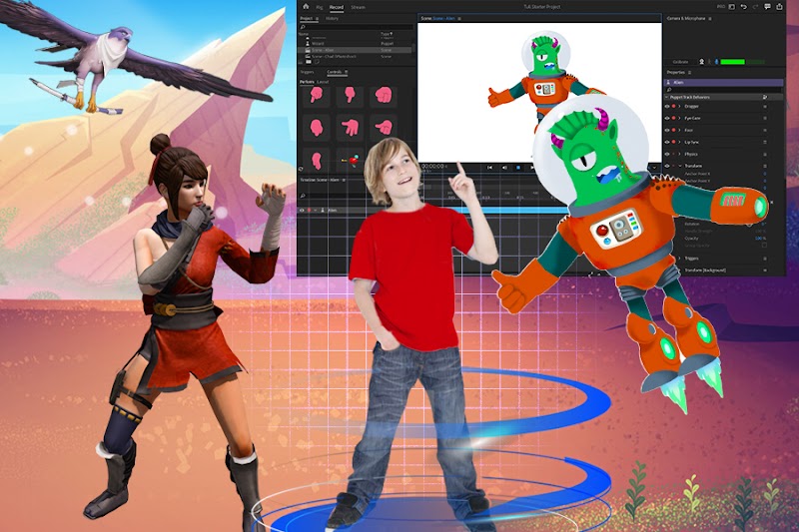Arm the Alien track record dot
The width and height of the screenshot is (799, 532).
(309, 211)
